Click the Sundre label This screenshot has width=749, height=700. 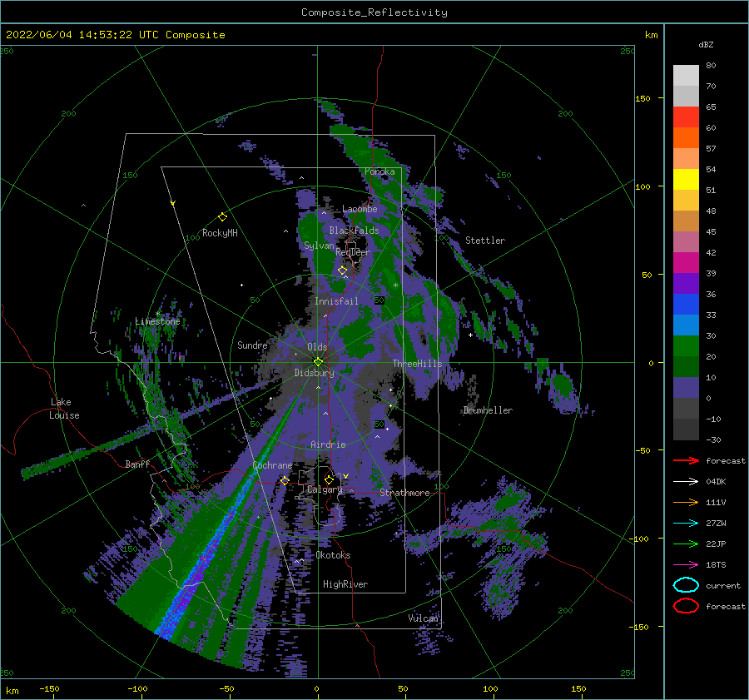[252, 345]
